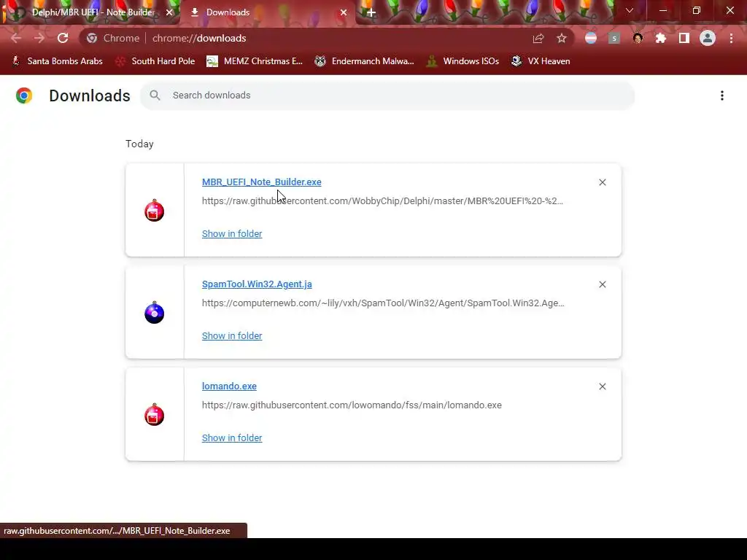The height and width of the screenshot is (560, 747).
Task: Show lomando.exe in folder
Action: click(x=232, y=437)
